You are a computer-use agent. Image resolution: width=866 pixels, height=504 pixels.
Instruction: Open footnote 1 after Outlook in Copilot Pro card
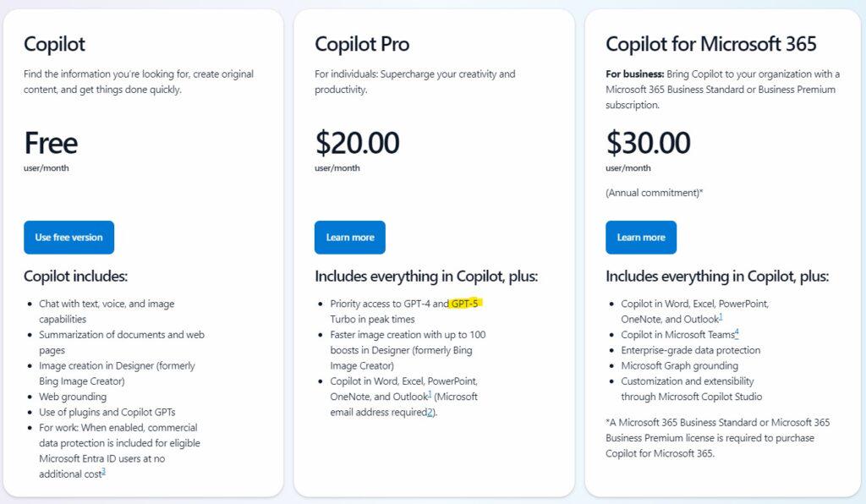point(430,394)
